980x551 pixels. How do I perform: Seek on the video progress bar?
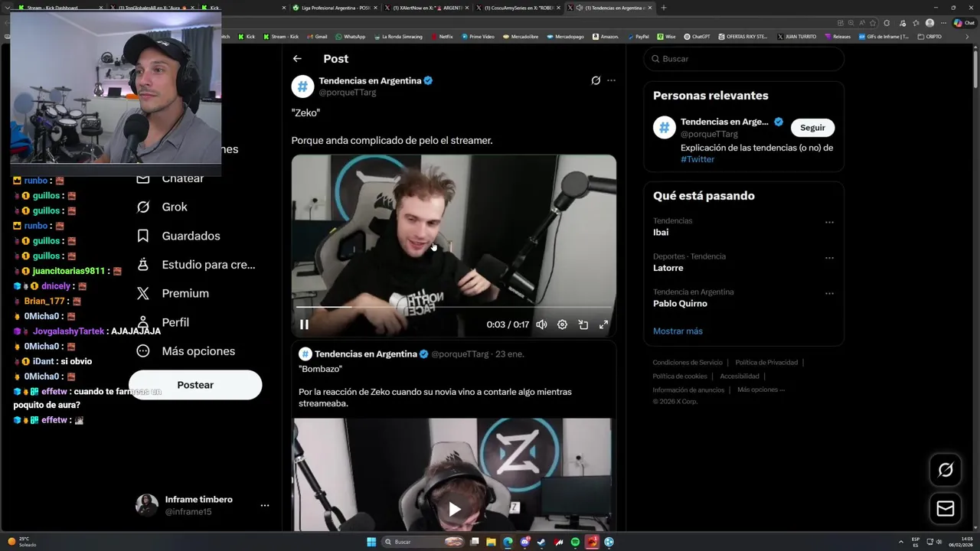(453, 307)
